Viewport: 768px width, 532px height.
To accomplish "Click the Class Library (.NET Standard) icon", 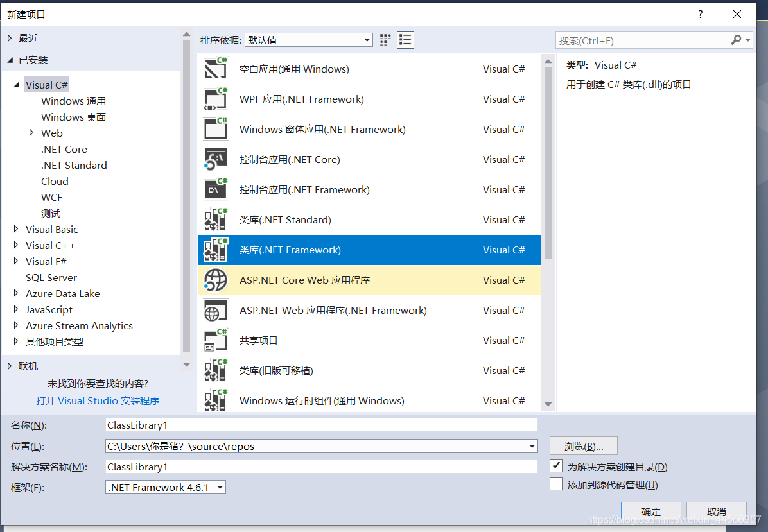I will [x=216, y=219].
